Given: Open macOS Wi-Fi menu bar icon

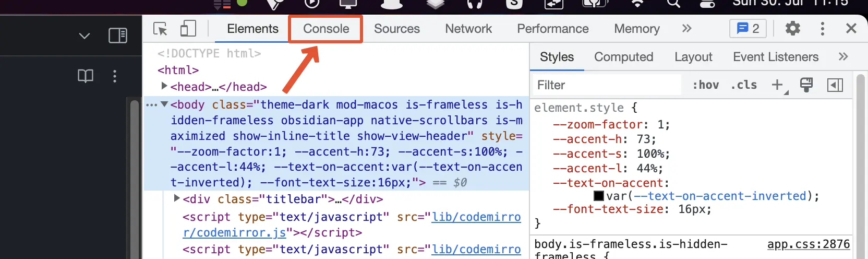Looking at the screenshot, I should pyautogui.click(x=637, y=3).
